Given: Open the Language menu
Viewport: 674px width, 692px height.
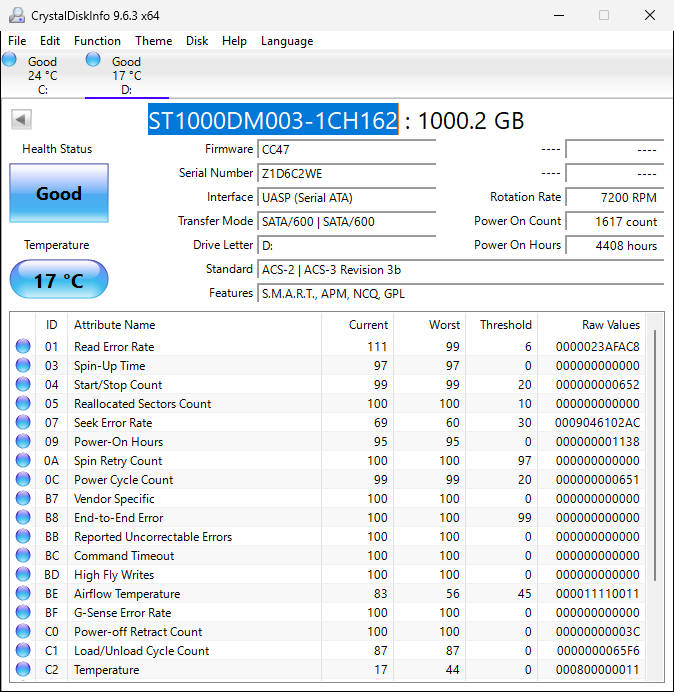Looking at the screenshot, I should point(287,41).
